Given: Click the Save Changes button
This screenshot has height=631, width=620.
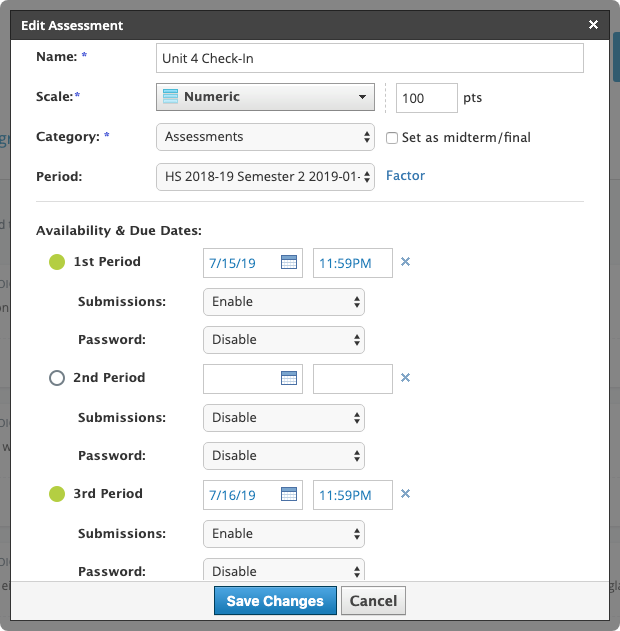Looking at the screenshot, I should [275, 601].
